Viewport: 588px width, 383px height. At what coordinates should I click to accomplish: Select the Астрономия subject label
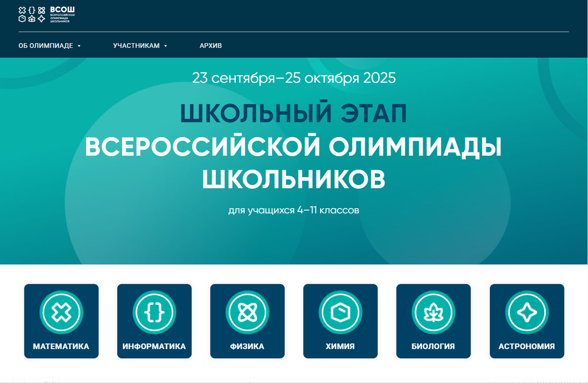527,347
